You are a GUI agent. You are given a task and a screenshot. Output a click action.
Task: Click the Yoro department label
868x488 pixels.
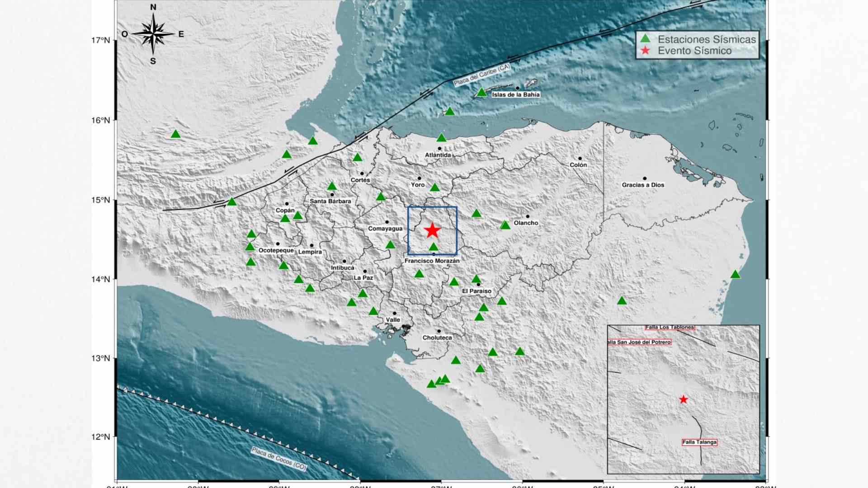coord(418,185)
